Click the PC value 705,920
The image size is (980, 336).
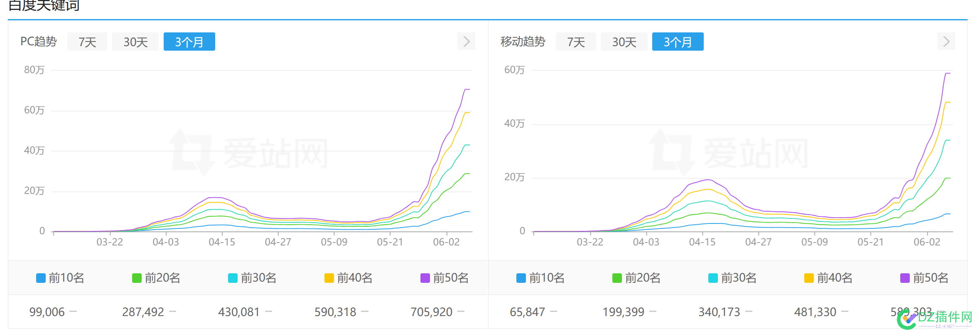tap(431, 312)
